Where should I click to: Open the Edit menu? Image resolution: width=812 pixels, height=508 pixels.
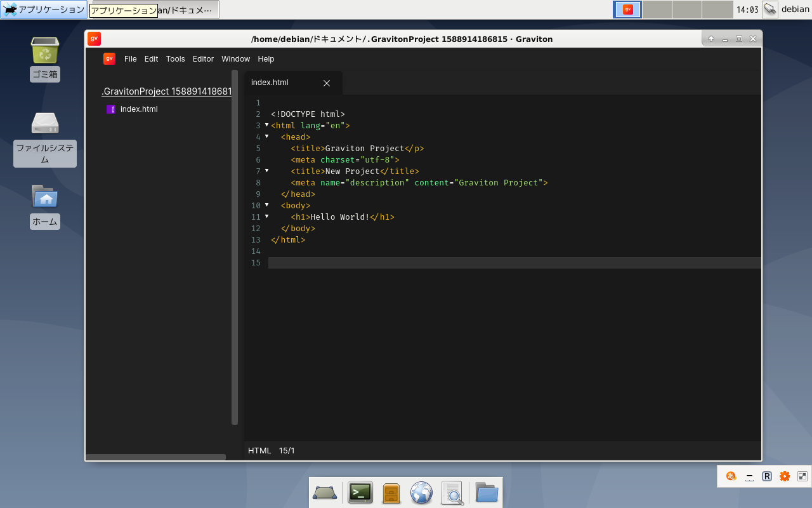click(151, 59)
